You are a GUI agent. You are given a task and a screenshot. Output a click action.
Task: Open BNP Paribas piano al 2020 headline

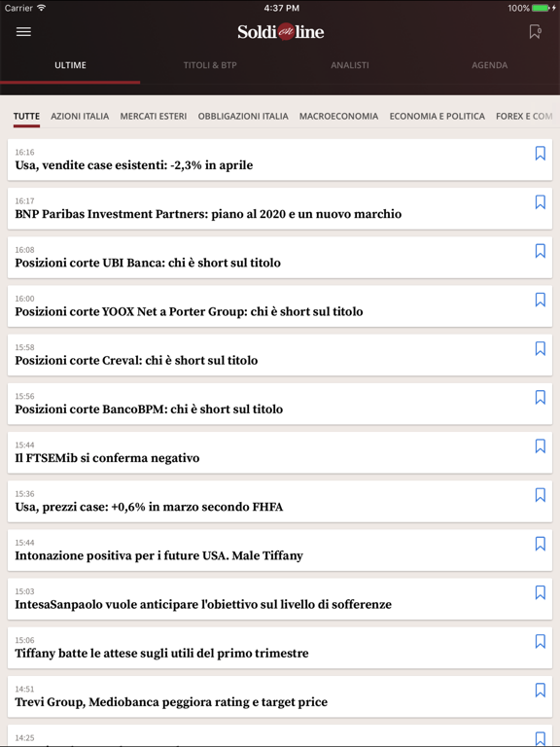click(x=208, y=214)
